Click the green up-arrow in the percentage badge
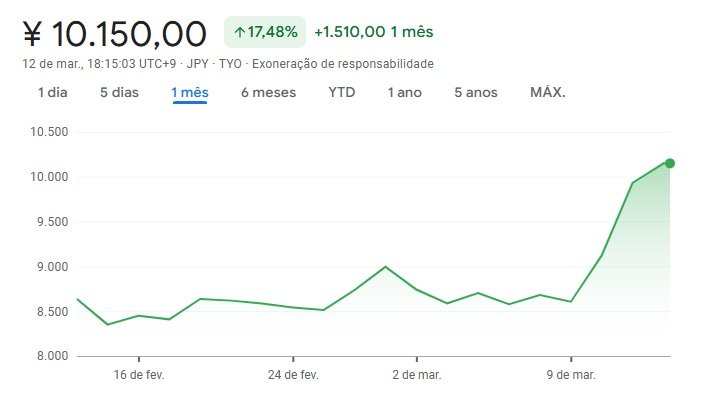The width and height of the screenshot is (709, 402). click(240, 32)
